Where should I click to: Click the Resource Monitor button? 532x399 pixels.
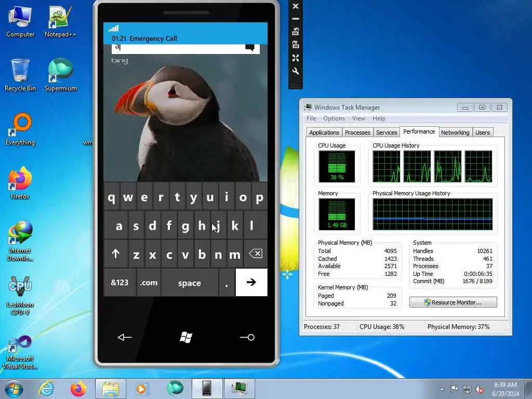pos(453,302)
